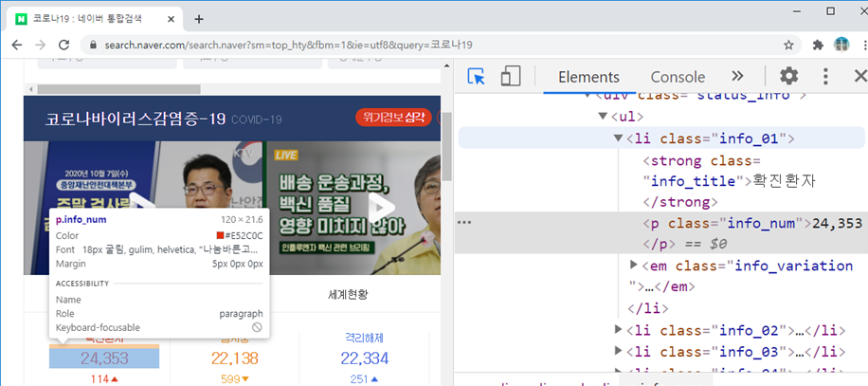Reload the Naver search page
Image resolution: width=868 pixels, height=386 pixels.
(x=64, y=45)
